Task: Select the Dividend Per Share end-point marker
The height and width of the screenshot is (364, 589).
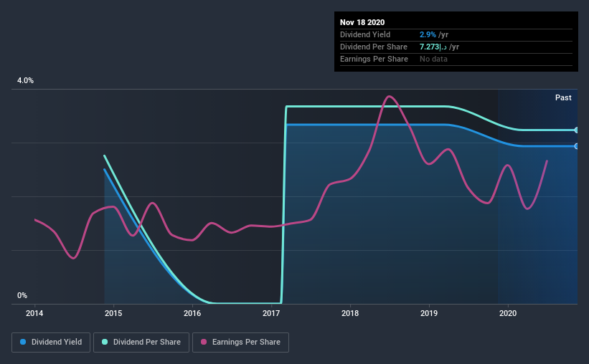Action: tap(576, 130)
